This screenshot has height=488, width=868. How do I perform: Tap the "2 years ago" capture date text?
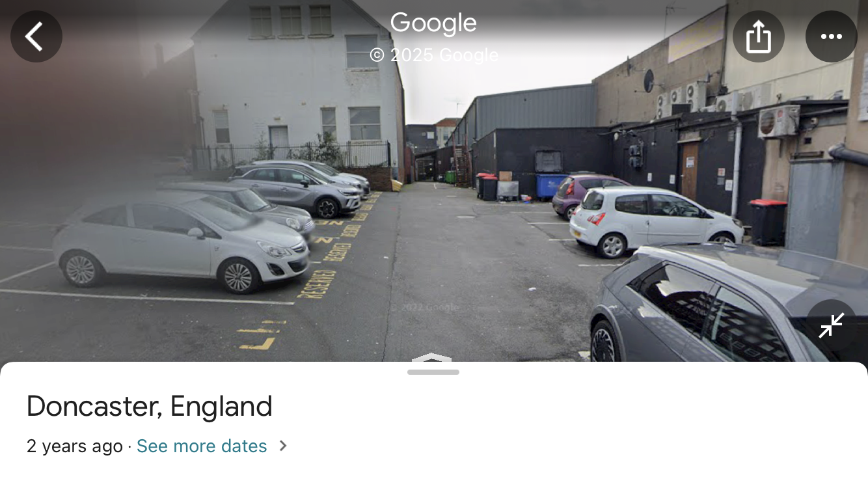click(75, 446)
